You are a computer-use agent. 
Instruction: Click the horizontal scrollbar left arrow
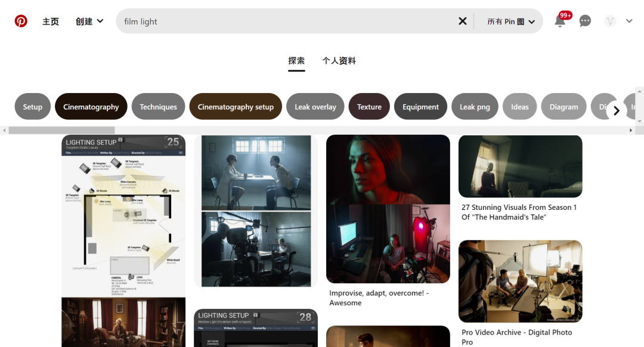pyautogui.click(x=4, y=130)
